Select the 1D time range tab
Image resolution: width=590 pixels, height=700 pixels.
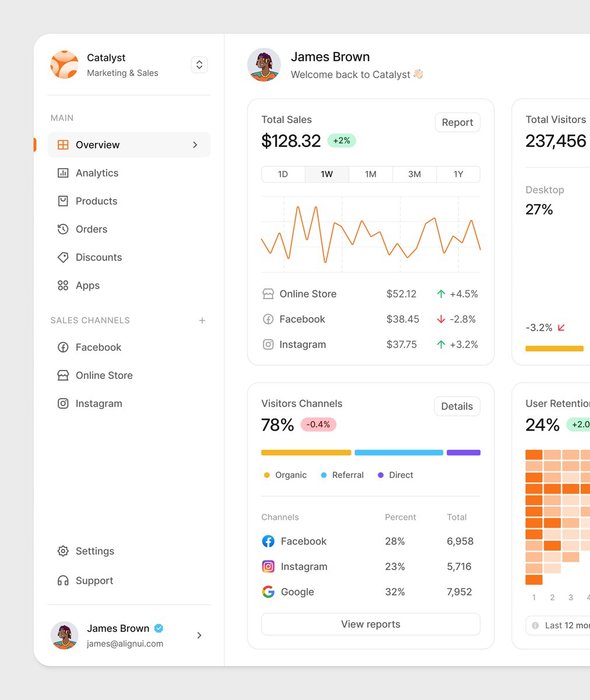coord(283,174)
